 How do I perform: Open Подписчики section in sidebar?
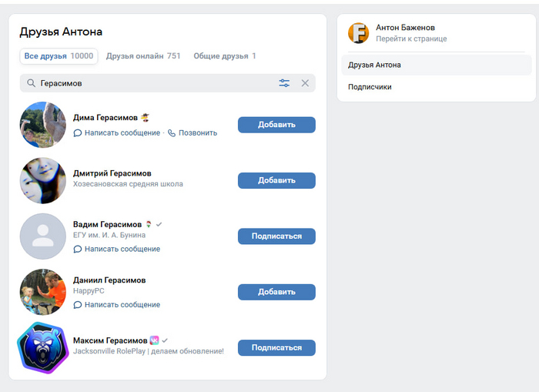(x=370, y=87)
